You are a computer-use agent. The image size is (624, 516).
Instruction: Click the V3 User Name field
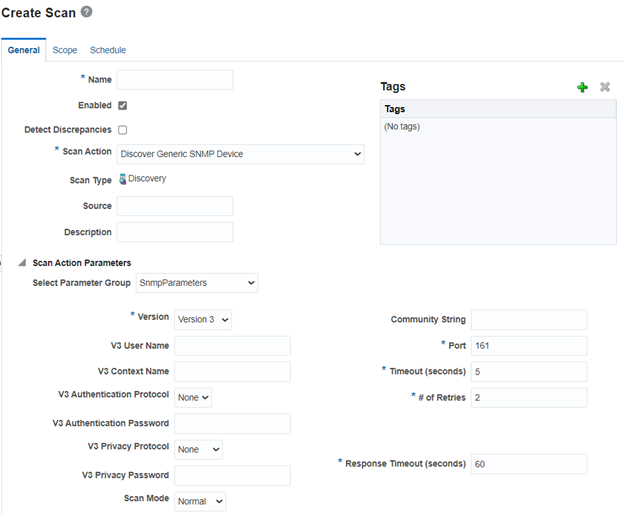232,346
